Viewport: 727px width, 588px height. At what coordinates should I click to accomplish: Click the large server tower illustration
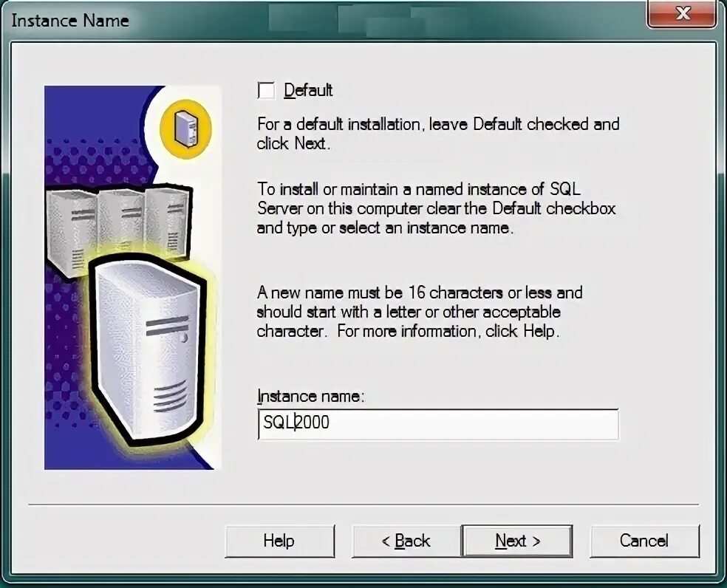148,349
